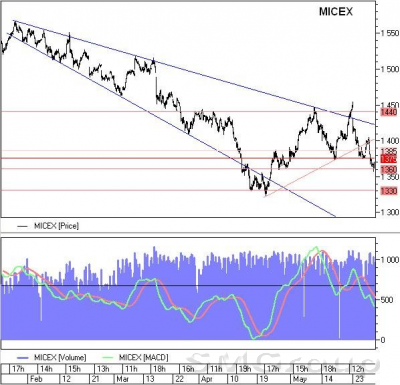
Task: Click the 1 550 price axis value
Action: pos(390,33)
